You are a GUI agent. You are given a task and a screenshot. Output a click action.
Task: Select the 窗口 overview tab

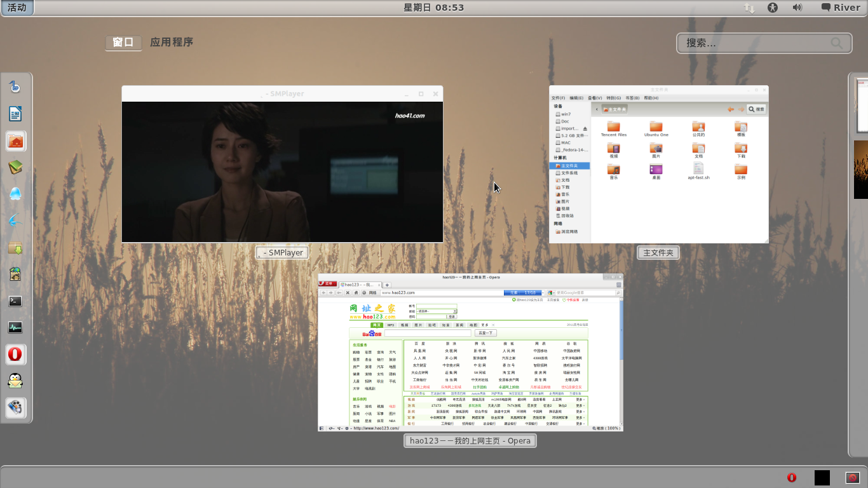[x=123, y=43]
